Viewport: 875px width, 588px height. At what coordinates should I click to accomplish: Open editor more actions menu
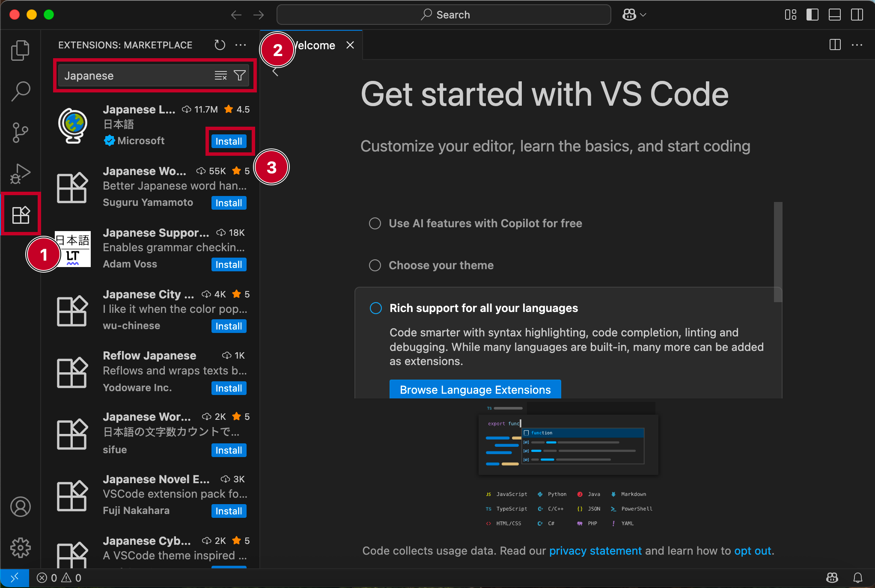(857, 45)
